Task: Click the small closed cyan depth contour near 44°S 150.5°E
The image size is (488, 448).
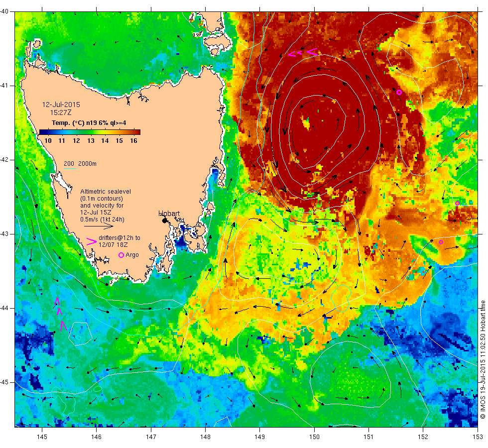Action: click(341, 298)
